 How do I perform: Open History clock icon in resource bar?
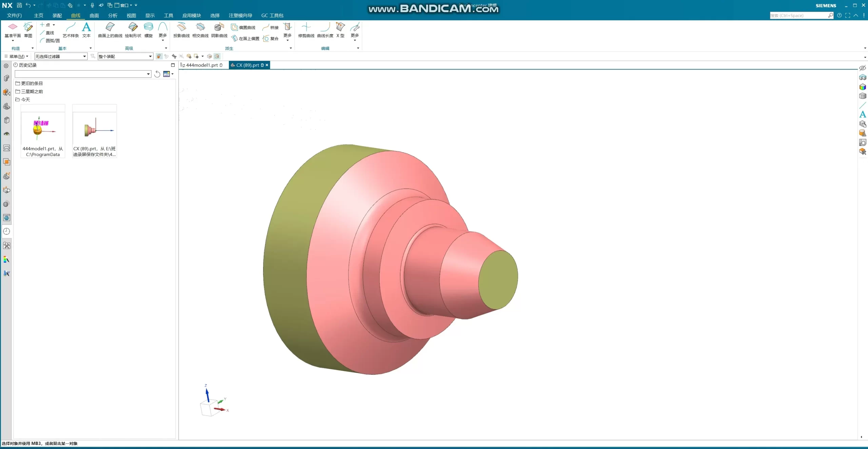coord(6,231)
